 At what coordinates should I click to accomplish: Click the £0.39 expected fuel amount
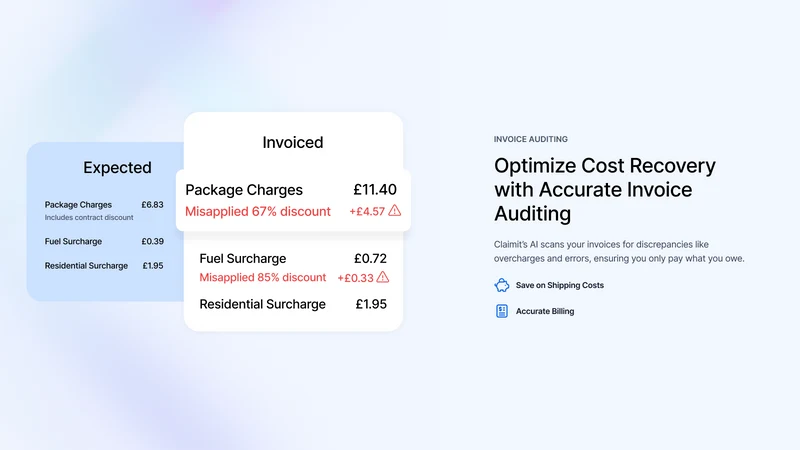[153, 241]
